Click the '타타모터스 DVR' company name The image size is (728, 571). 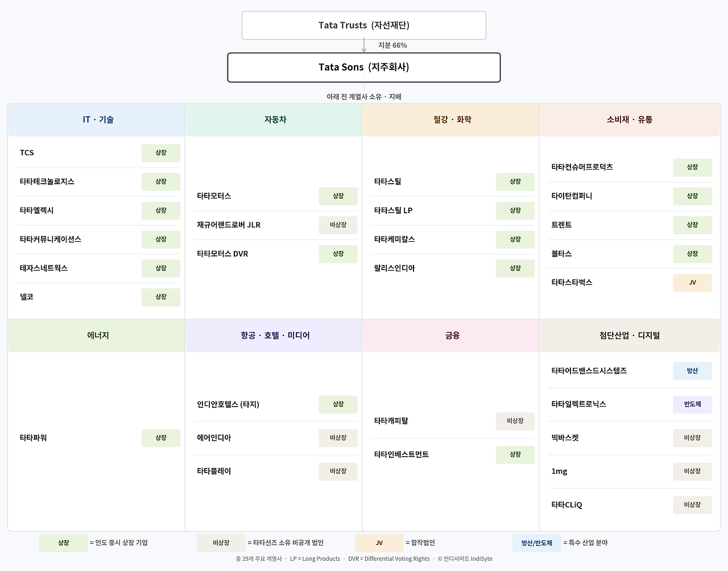(222, 254)
